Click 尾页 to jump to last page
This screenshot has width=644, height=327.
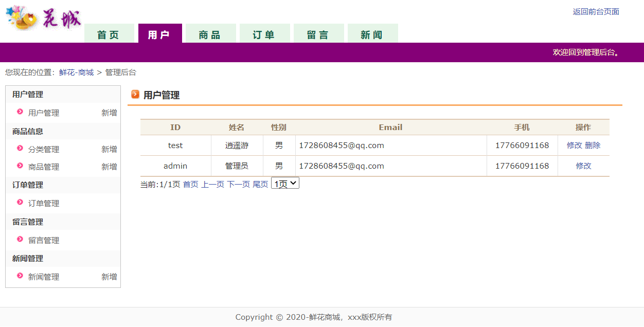[x=260, y=183]
